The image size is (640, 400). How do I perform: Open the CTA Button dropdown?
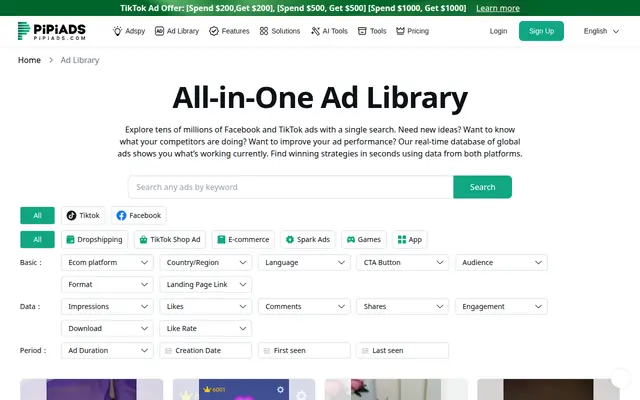pyautogui.click(x=403, y=262)
